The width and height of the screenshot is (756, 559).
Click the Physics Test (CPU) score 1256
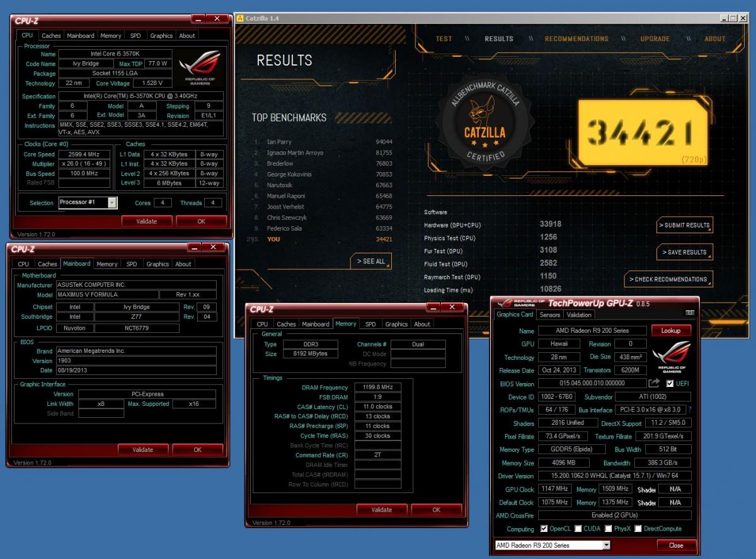[x=549, y=238]
